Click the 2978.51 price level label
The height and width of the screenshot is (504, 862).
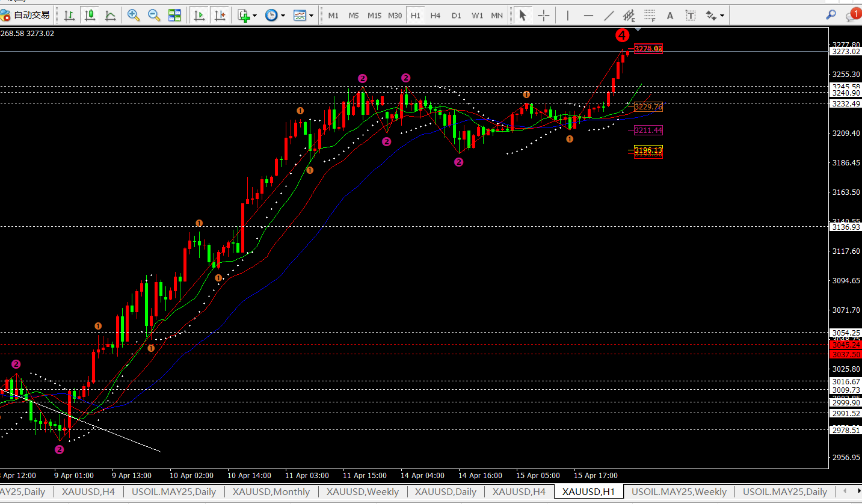tap(845, 430)
